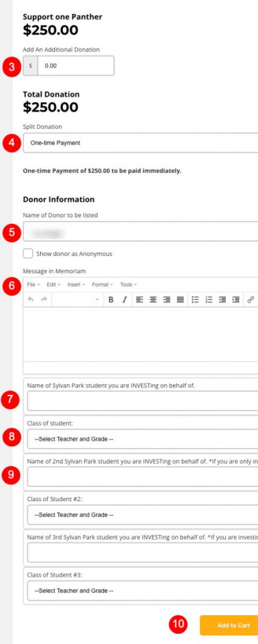Open the File menu in editor

[x=33, y=285]
